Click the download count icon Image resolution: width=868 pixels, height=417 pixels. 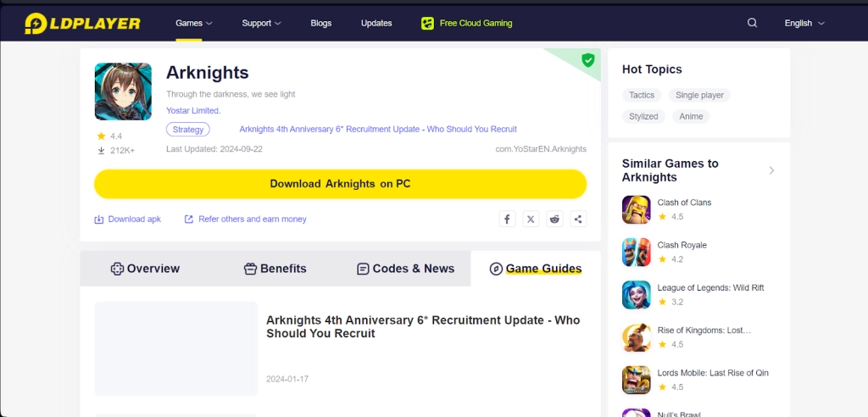tap(102, 150)
